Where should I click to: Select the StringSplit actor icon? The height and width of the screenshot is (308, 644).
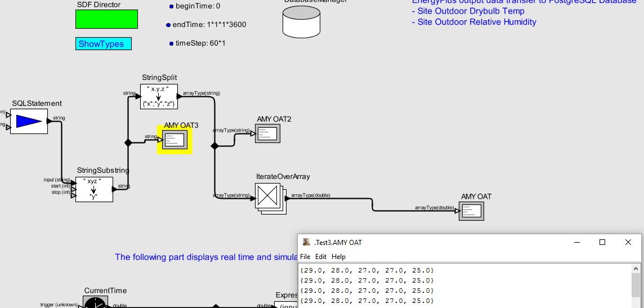pos(159,96)
